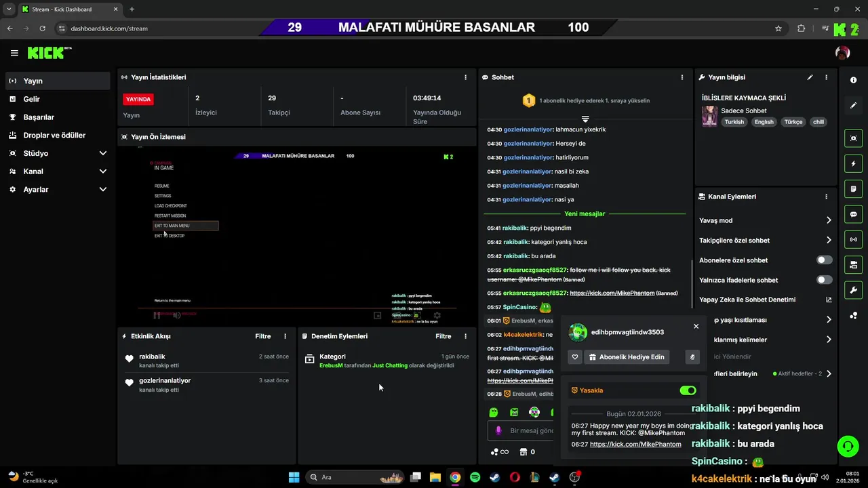
Task: Open Yayın İstatistikleri three-dot options
Action: (x=465, y=77)
